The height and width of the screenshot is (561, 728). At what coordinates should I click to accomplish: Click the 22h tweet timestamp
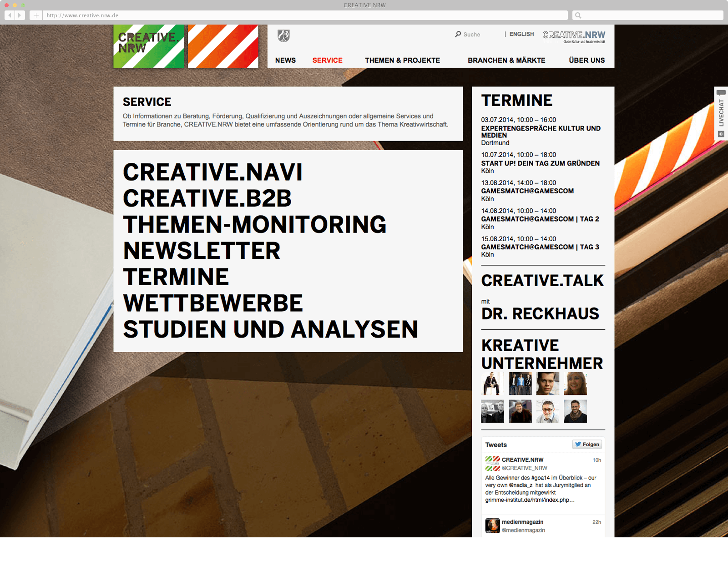pos(597,522)
